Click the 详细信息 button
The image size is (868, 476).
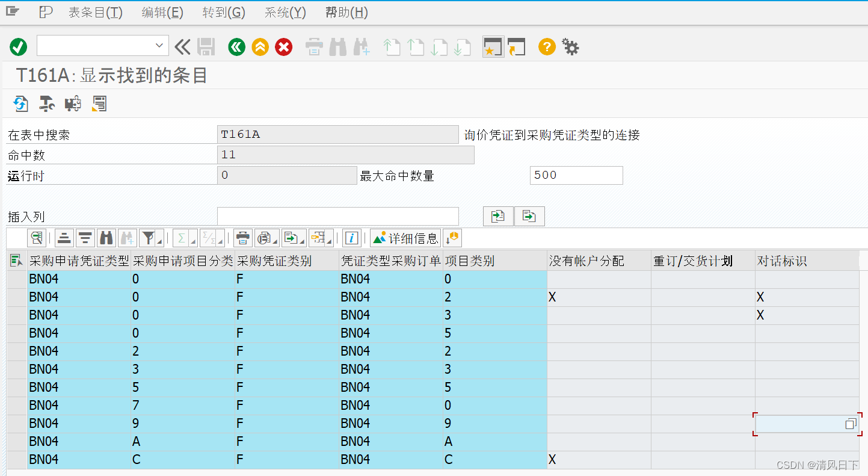coord(405,238)
